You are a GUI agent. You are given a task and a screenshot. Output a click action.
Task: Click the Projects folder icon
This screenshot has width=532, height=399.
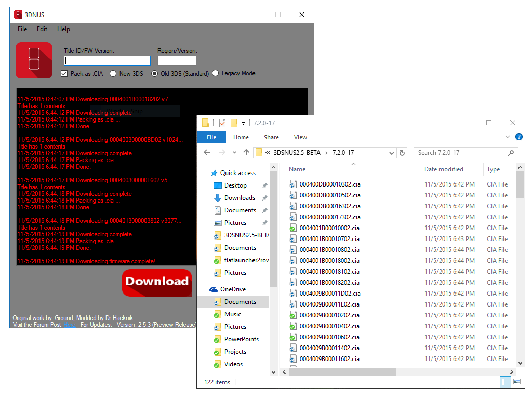pos(217,352)
